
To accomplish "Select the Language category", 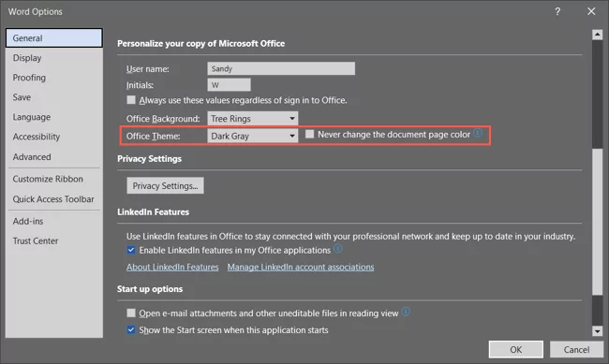I will 54,117.
